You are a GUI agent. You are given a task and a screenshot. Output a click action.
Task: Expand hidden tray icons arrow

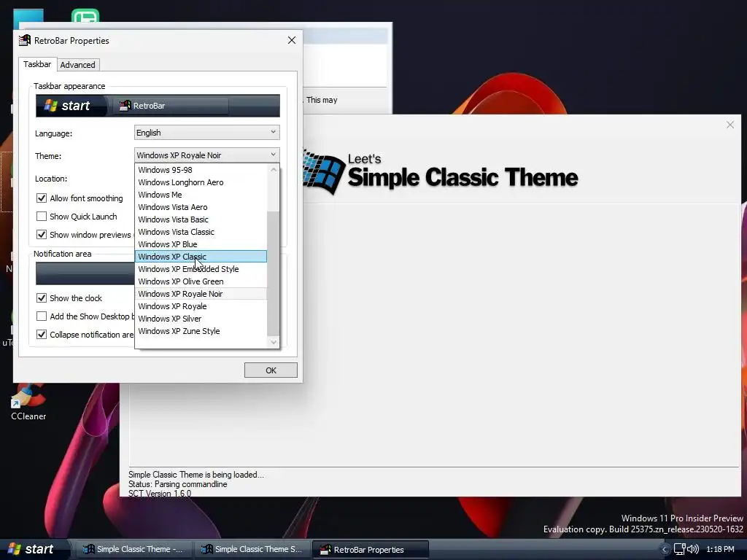coord(665,550)
